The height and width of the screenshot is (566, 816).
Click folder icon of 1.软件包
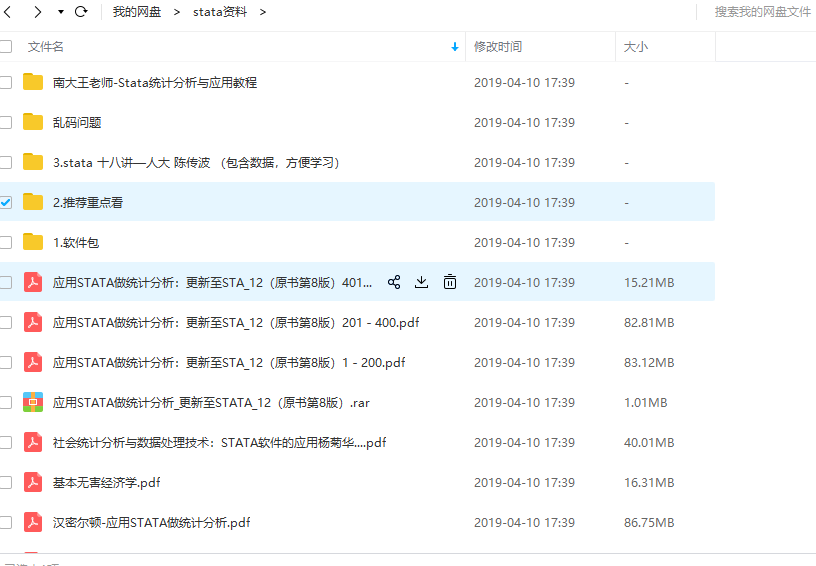33,242
